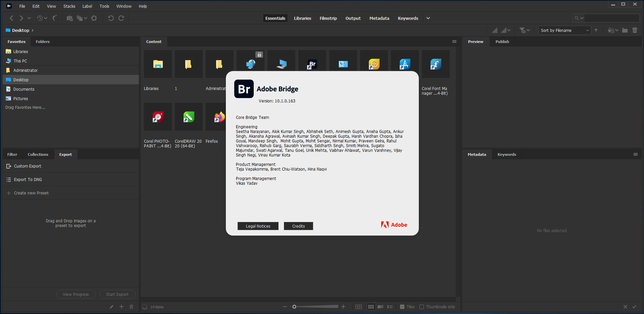This screenshot has height=314, width=644.
Task: Click the edit preset pencil icon
Action: 111,307
